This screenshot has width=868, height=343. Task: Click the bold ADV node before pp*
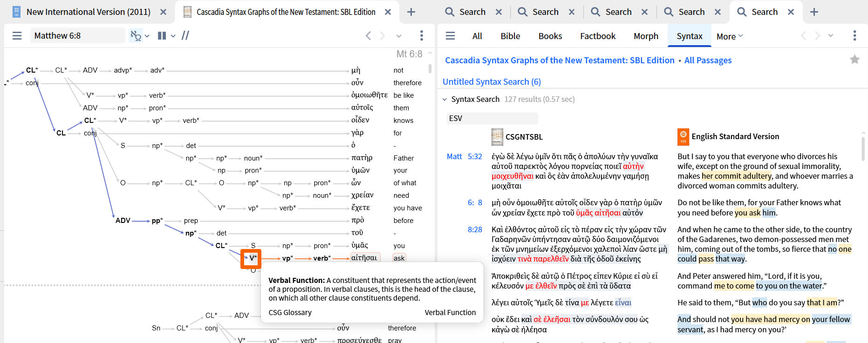(123, 221)
